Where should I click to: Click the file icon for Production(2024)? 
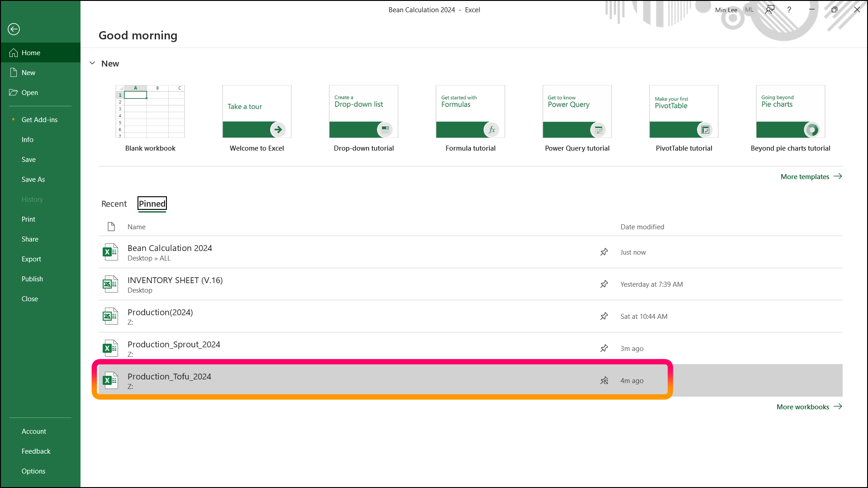click(110, 316)
